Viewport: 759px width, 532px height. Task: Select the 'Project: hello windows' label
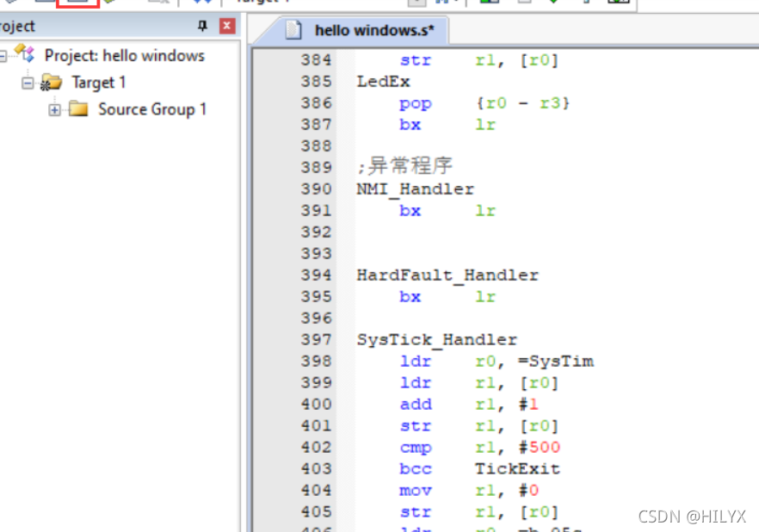click(x=124, y=56)
